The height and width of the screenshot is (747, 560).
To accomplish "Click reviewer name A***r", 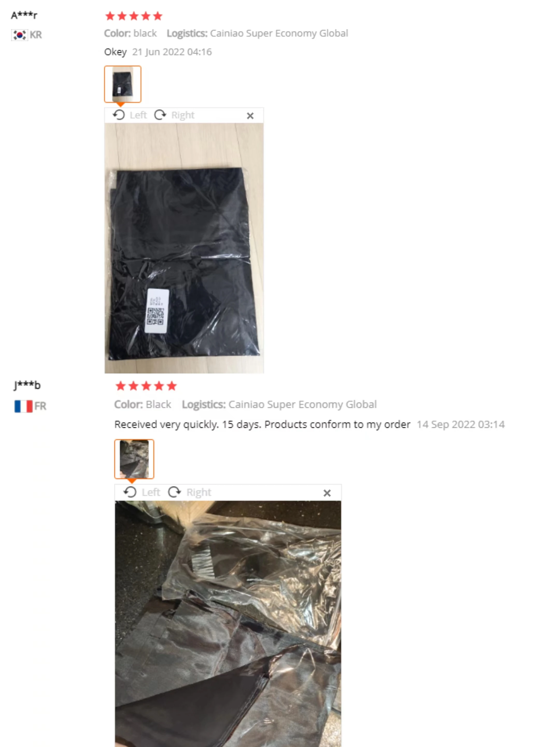I will click(24, 15).
